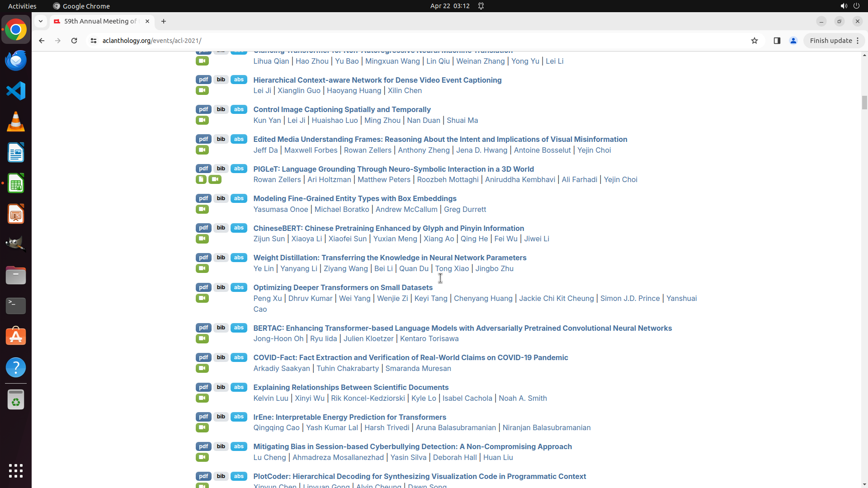
Task: Open Finish update menu
Action: pyautogui.click(x=834, y=41)
